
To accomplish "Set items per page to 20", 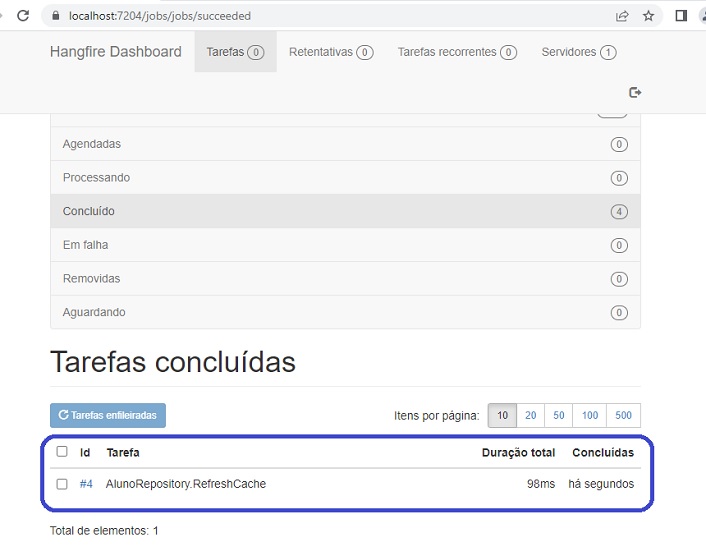I will (530, 415).
